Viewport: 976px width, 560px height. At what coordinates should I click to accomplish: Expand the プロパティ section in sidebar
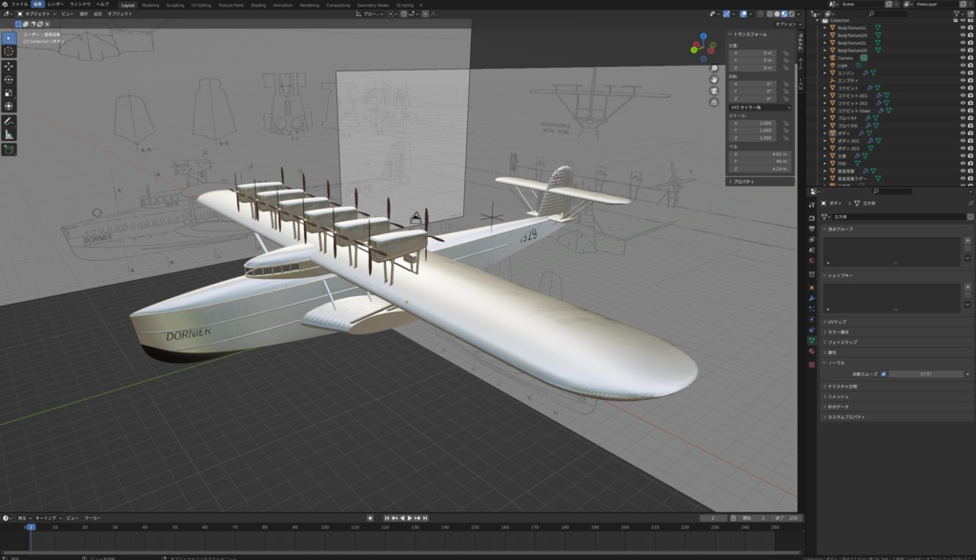[x=760, y=182]
